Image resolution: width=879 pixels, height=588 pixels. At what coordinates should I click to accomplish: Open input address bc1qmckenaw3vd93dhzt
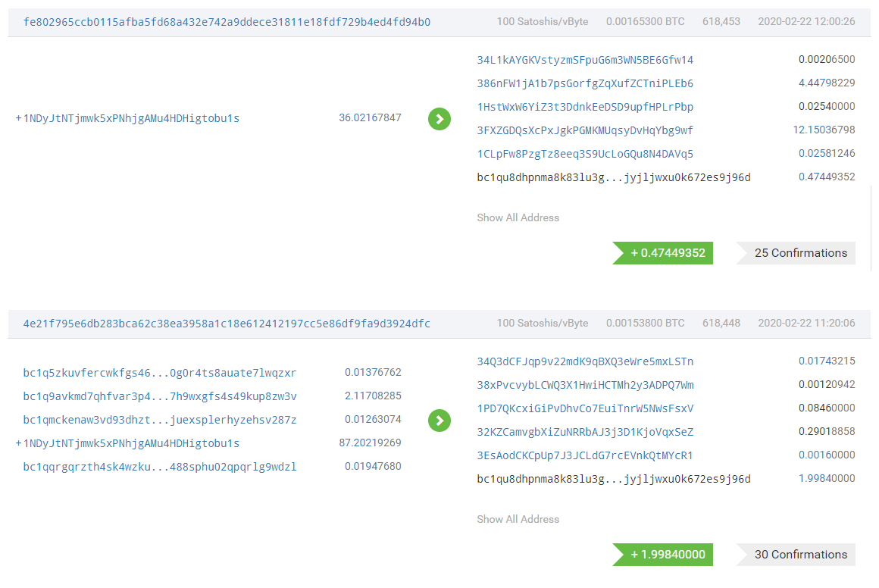160,420
